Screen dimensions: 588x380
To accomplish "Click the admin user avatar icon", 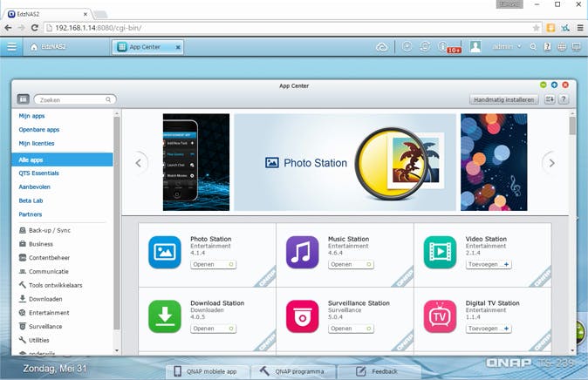I will [x=475, y=46].
